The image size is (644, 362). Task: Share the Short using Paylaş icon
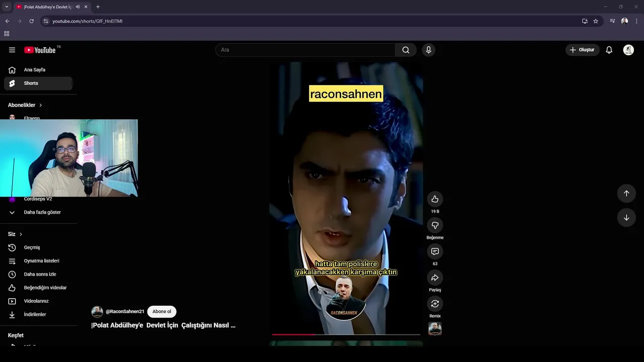click(x=435, y=278)
